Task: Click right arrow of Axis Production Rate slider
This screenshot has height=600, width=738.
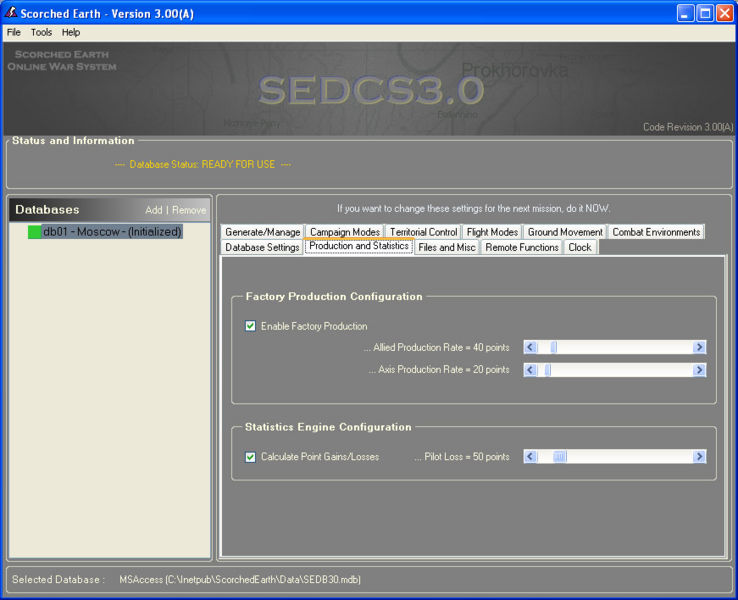Action: tap(699, 370)
